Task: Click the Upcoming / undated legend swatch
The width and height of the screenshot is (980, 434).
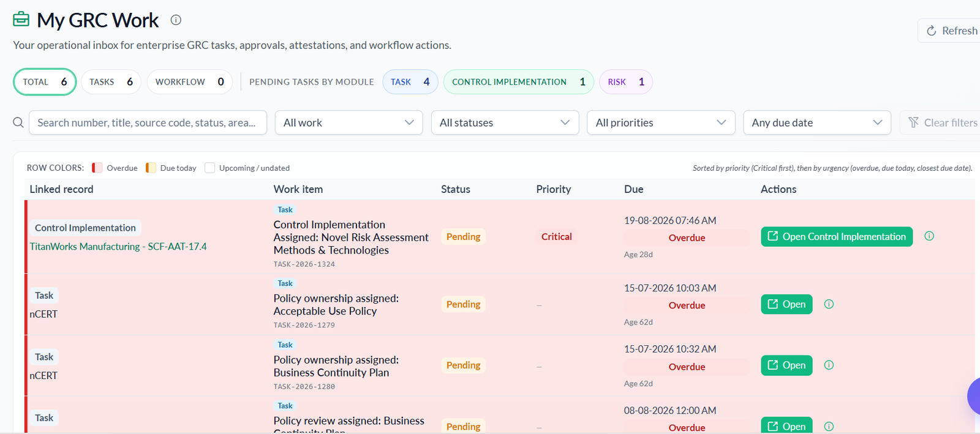Action: (x=209, y=168)
